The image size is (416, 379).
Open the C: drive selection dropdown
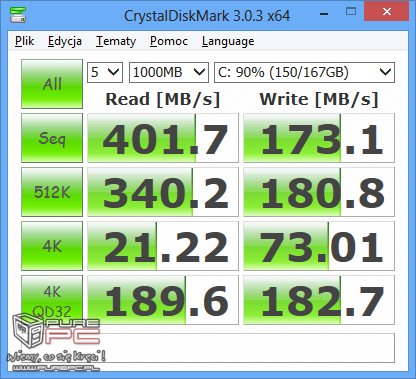[x=304, y=72]
